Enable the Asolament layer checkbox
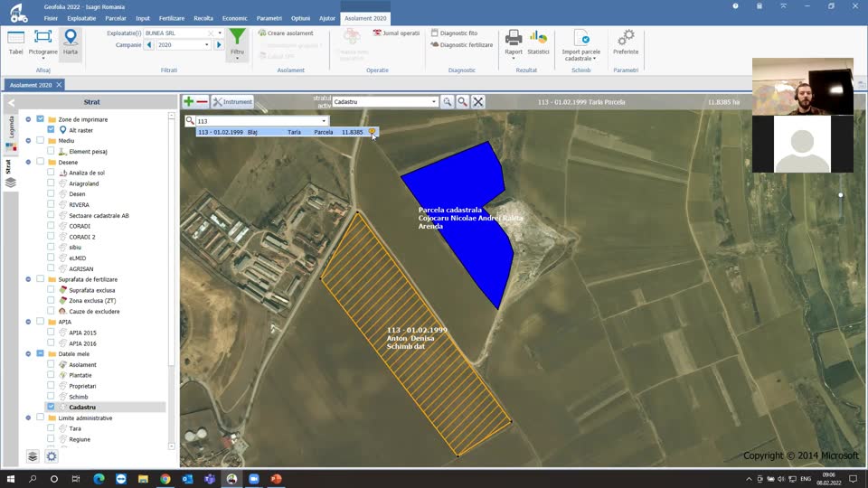The width and height of the screenshot is (868, 488). pos(51,364)
